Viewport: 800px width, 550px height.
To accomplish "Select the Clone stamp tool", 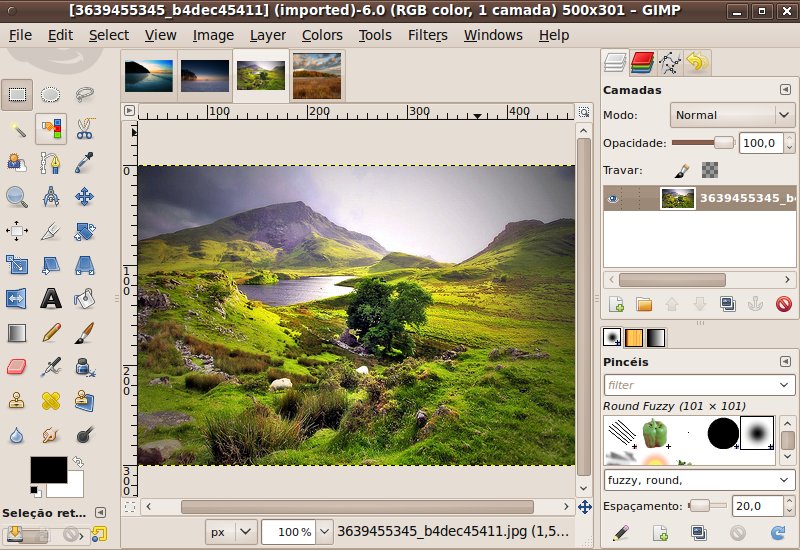I will click(17, 401).
